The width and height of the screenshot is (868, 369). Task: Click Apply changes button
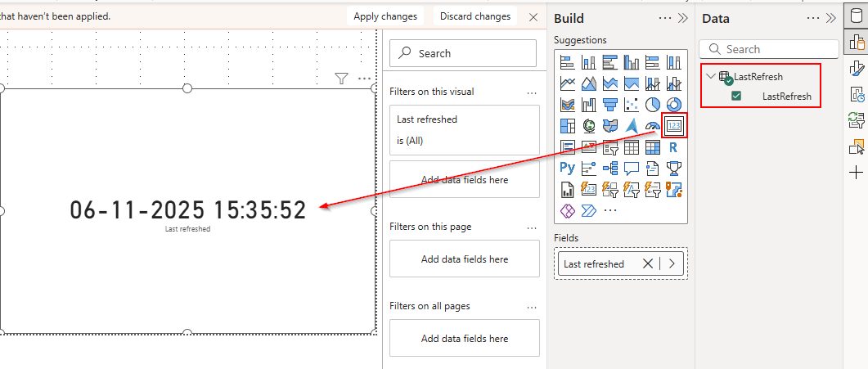[x=385, y=16]
